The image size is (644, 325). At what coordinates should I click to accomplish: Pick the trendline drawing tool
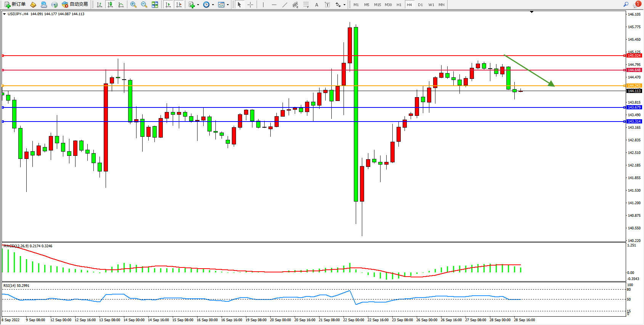point(285,5)
